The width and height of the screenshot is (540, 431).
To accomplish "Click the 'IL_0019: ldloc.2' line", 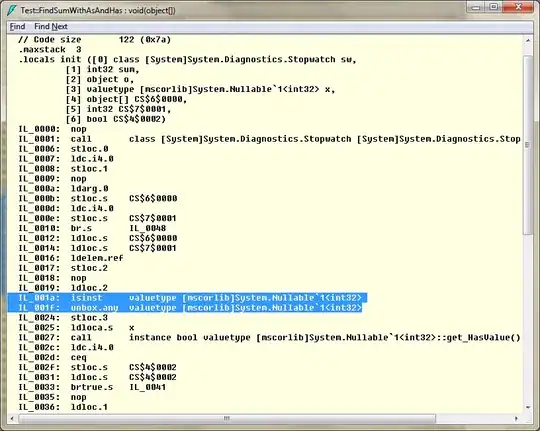I will pos(63,288).
